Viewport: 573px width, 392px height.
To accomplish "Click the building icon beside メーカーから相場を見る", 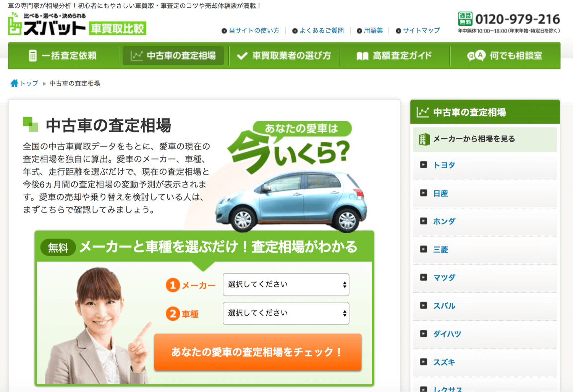I will [x=423, y=139].
